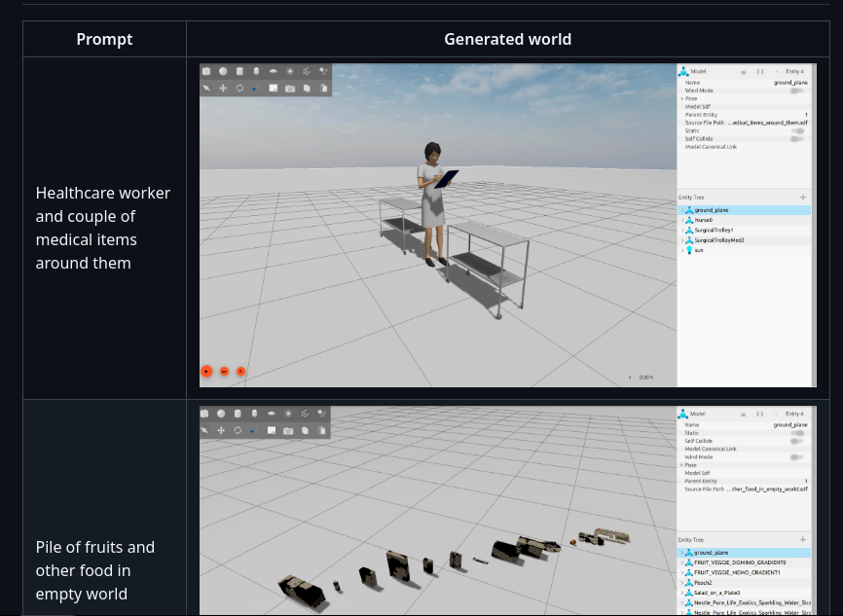Expand the SurgicalTrolleyMed2 tree node chevron
Viewport: 843px width, 616px height.
(x=682, y=240)
